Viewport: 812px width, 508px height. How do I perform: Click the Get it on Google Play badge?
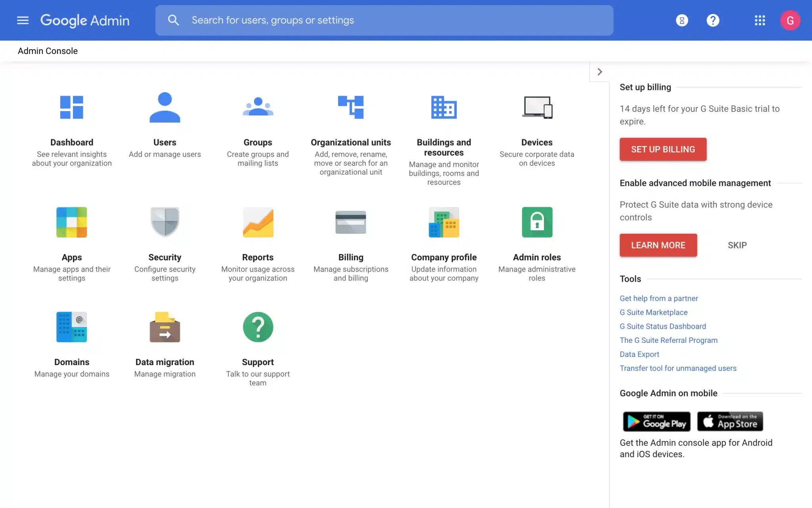click(x=657, y=421)
